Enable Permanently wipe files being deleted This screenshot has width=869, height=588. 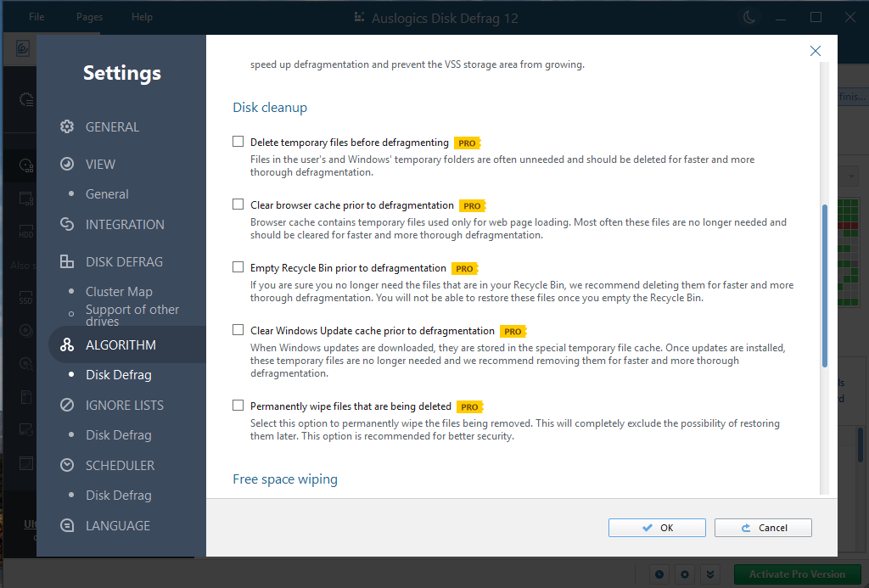[x=238, y=406]
